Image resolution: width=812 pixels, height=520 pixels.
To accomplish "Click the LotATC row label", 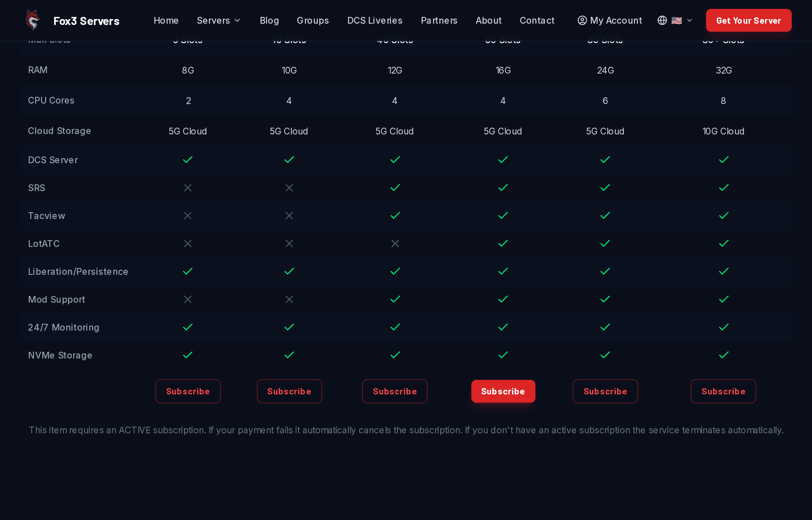I will pyautogui.click(x=44, y=244).
